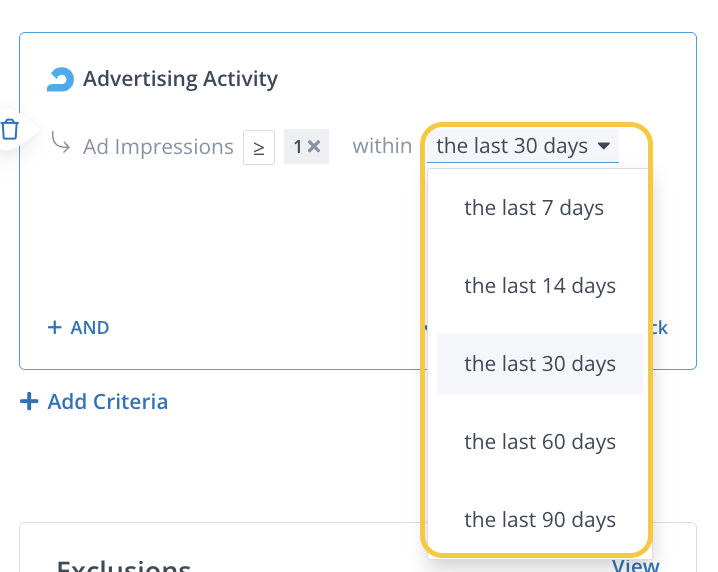Click the blue Advertising Activity icon
718x572 pixels.
point(61,79)
